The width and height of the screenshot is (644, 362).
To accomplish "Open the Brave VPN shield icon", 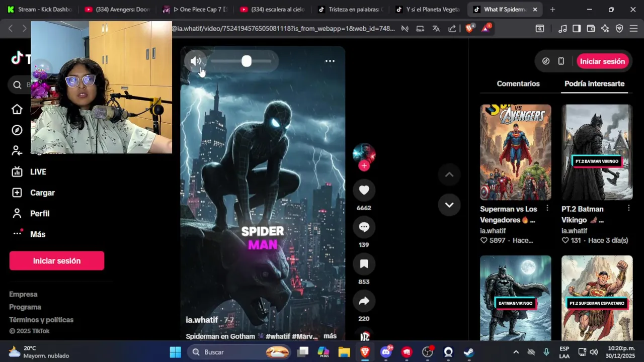I will coord(619,29).
